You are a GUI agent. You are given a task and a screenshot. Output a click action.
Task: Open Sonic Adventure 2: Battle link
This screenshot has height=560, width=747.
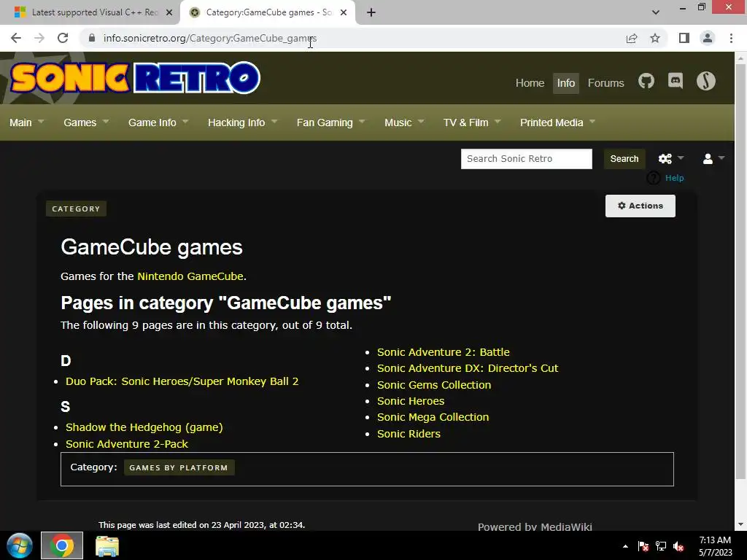tap(443, 352)
